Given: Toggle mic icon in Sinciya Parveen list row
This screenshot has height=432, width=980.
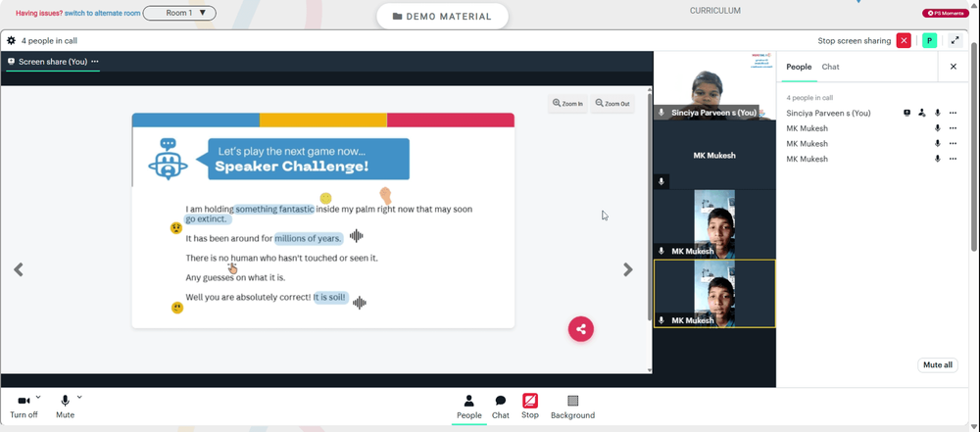Looking at the screenshot, I should point(938,114).
